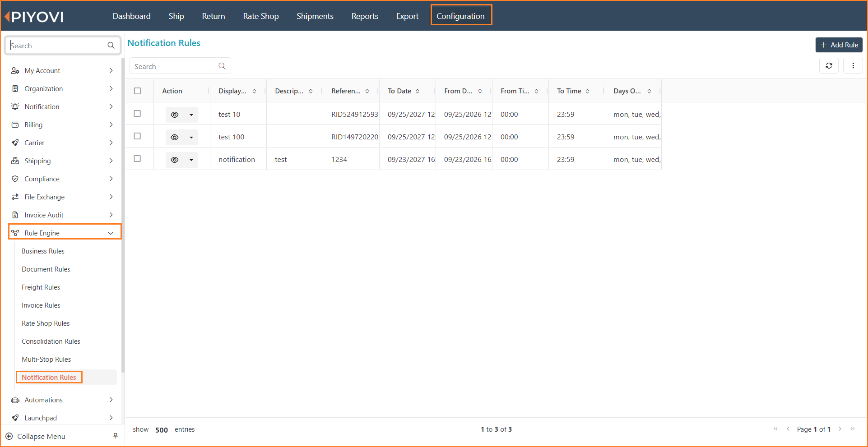868x447 pixels.
Task: Check the test 100 row checkbox
Action: click(138, 136)
